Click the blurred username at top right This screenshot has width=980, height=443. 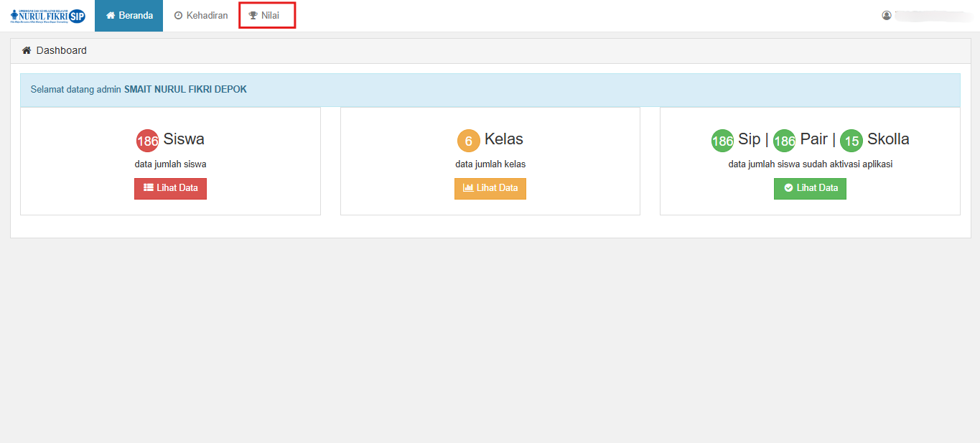click(x=929, y=15)
